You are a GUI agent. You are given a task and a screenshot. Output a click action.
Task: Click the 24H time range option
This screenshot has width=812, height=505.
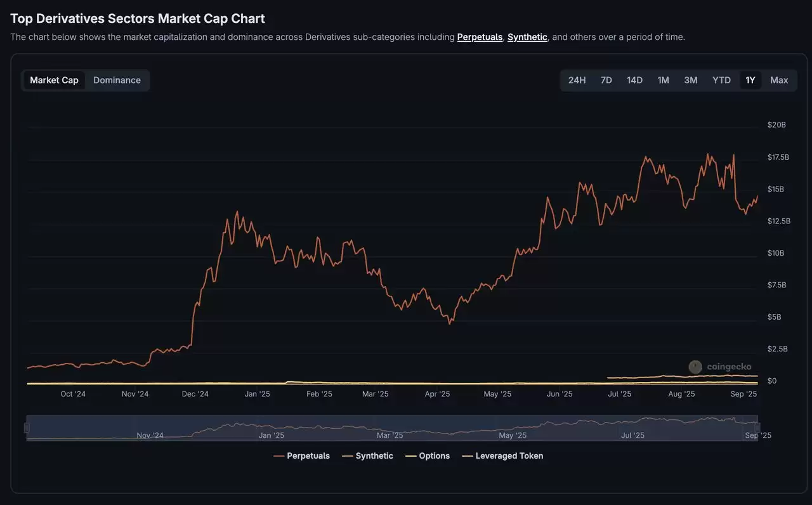(x=577, y=79)
